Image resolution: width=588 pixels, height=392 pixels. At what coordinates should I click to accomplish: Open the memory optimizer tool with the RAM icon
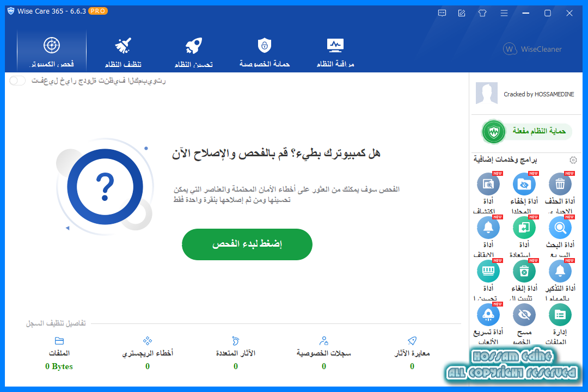(488, 271)
